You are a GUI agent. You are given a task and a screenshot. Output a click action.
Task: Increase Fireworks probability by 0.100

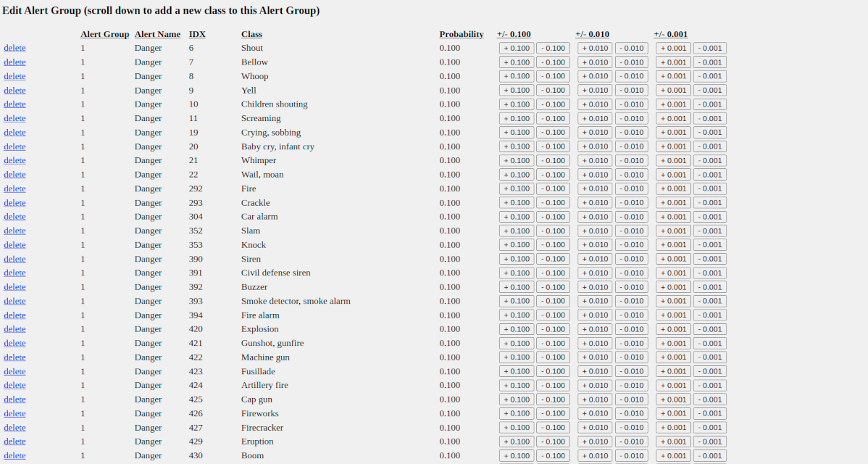[517, 414]
